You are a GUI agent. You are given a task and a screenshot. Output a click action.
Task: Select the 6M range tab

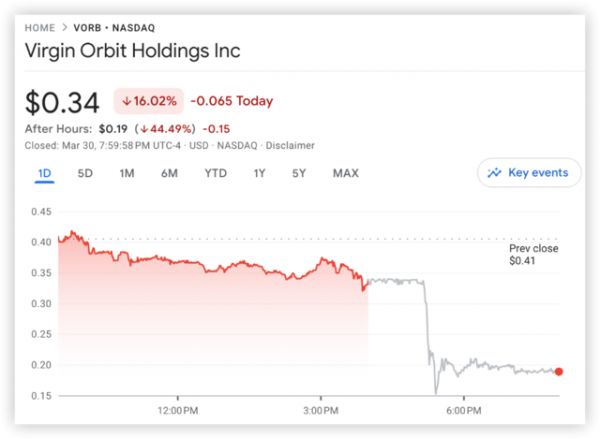[169, 173]
